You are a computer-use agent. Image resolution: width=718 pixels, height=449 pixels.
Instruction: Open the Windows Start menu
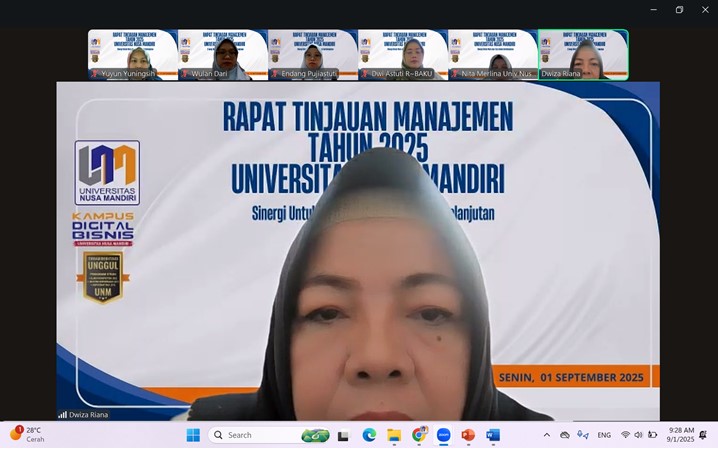193,435
